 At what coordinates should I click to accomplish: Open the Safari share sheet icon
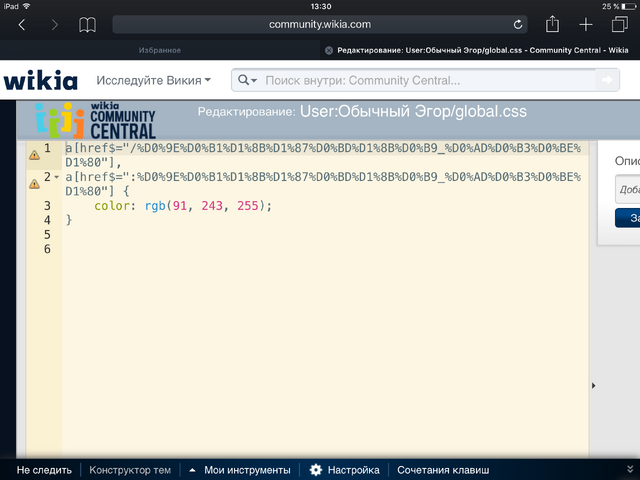552,24
